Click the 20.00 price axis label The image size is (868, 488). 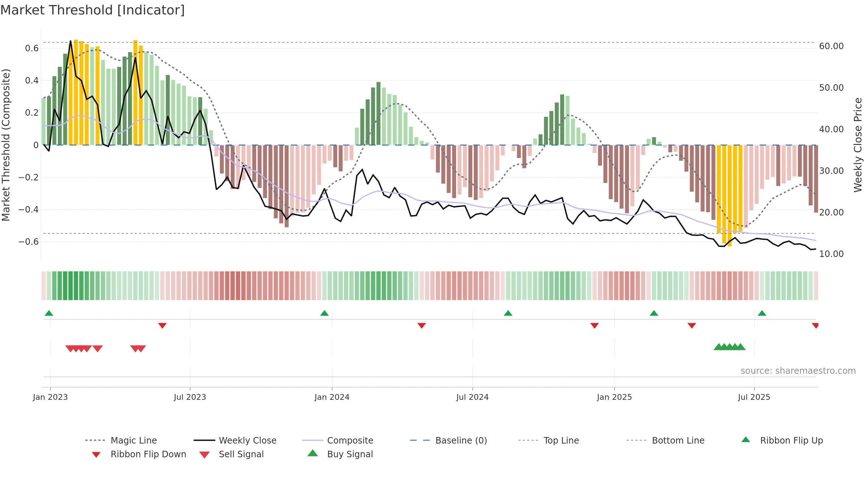(831, 213)
